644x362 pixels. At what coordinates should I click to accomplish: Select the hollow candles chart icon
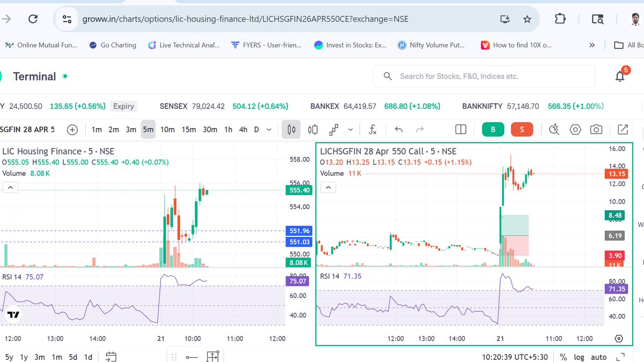coord(313,129)
